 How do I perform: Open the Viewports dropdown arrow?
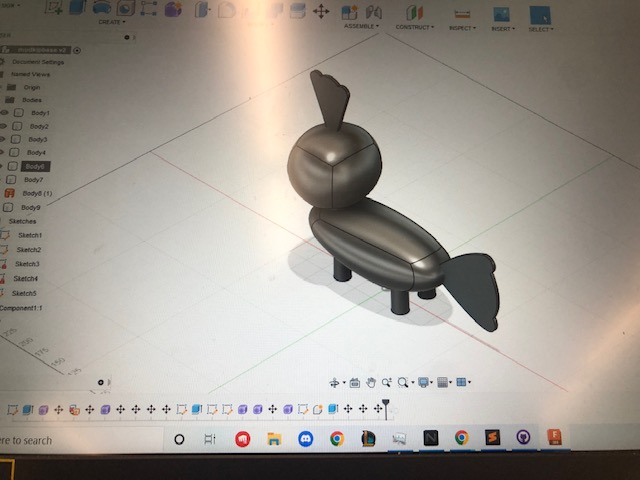tap(469, 382)
